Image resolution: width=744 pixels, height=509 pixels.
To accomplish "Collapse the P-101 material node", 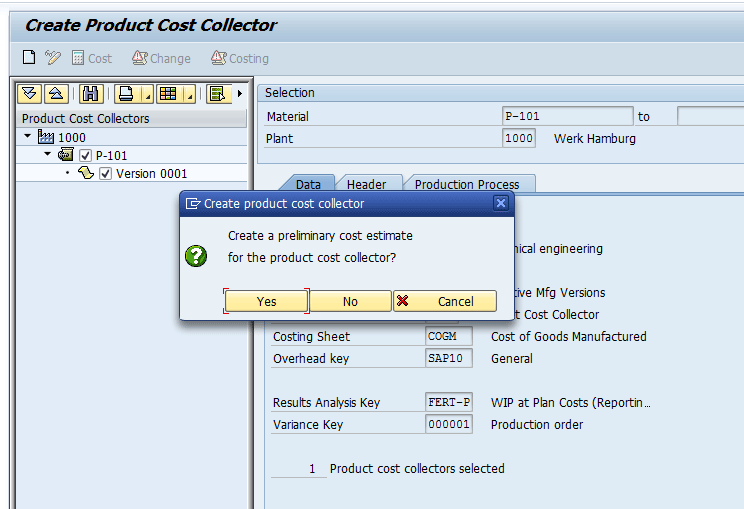I will (x=47, y=155).
